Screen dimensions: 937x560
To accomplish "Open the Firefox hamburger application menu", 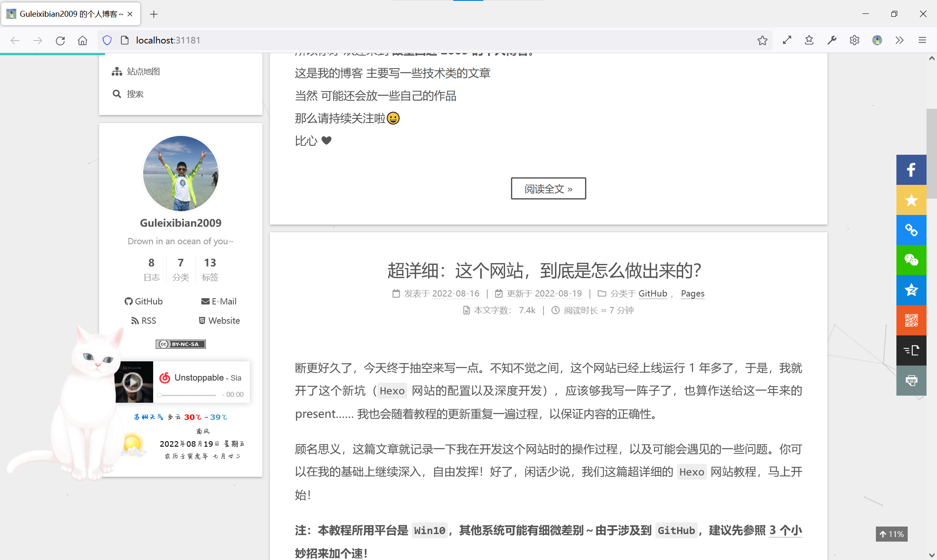I will pyautogui.click(x=922, y=40).
